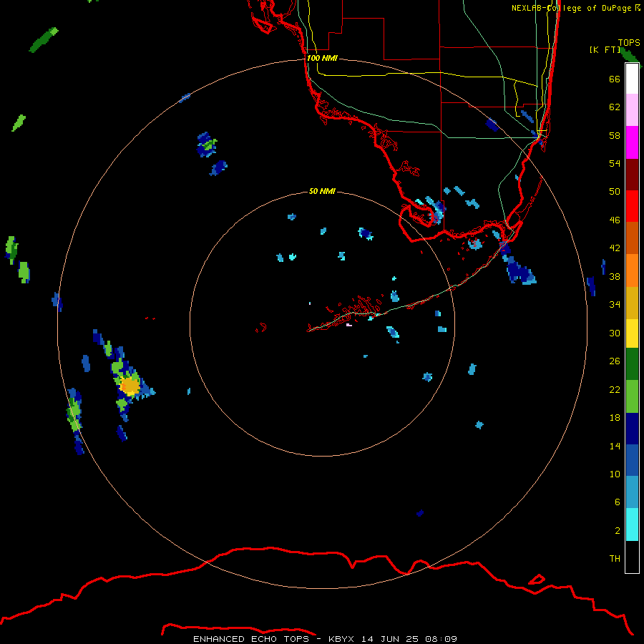Image resolution: width=644 pixels, height=644 pixels.
Task: Select the 54 legend value
Action: [615, 163]
